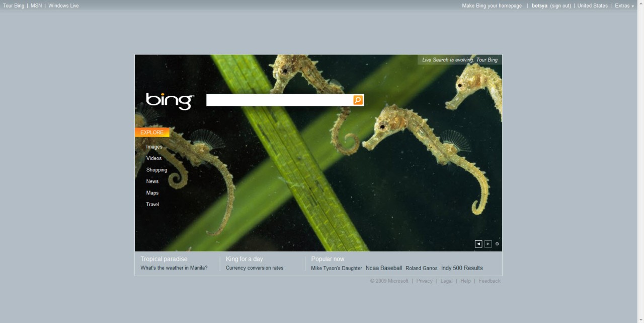This screenshot has height=323, width=644.
Task: Click the Bing logo
Action: click(169, 101)
